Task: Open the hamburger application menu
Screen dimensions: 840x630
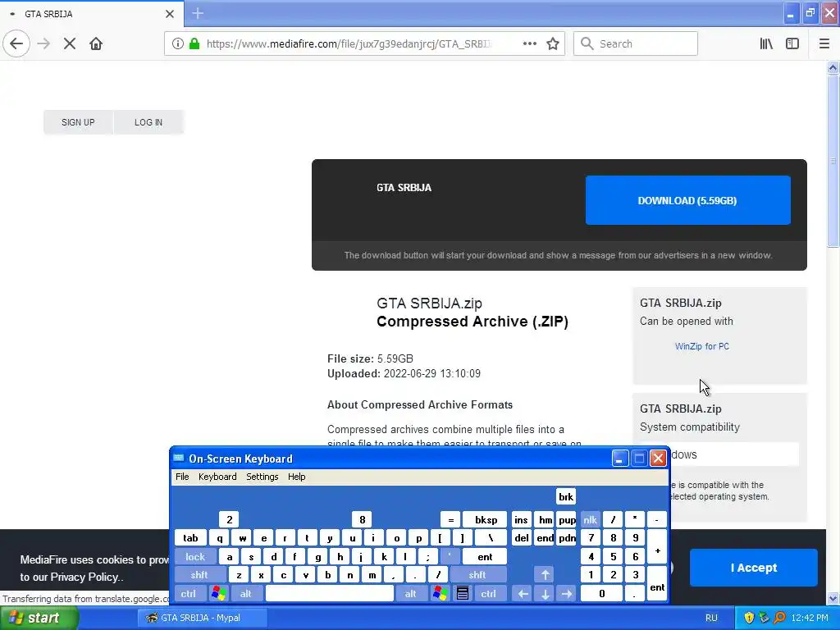Action: point(824,43)
